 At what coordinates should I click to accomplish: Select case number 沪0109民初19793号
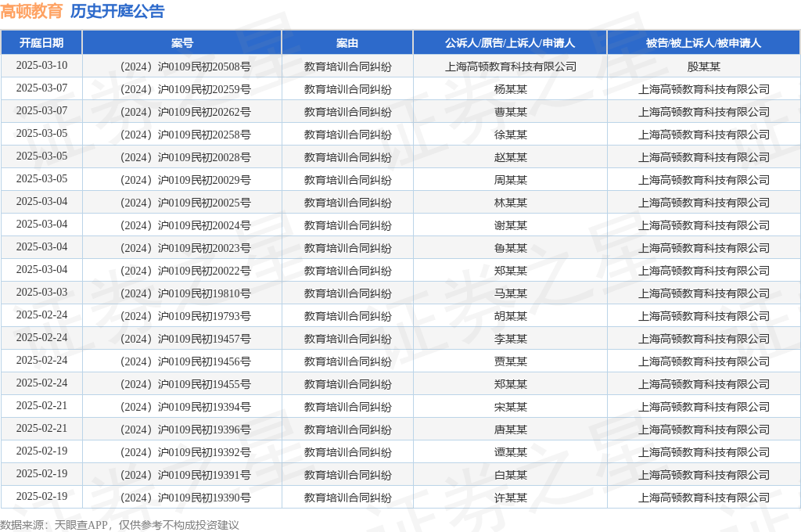coord(204,316)
